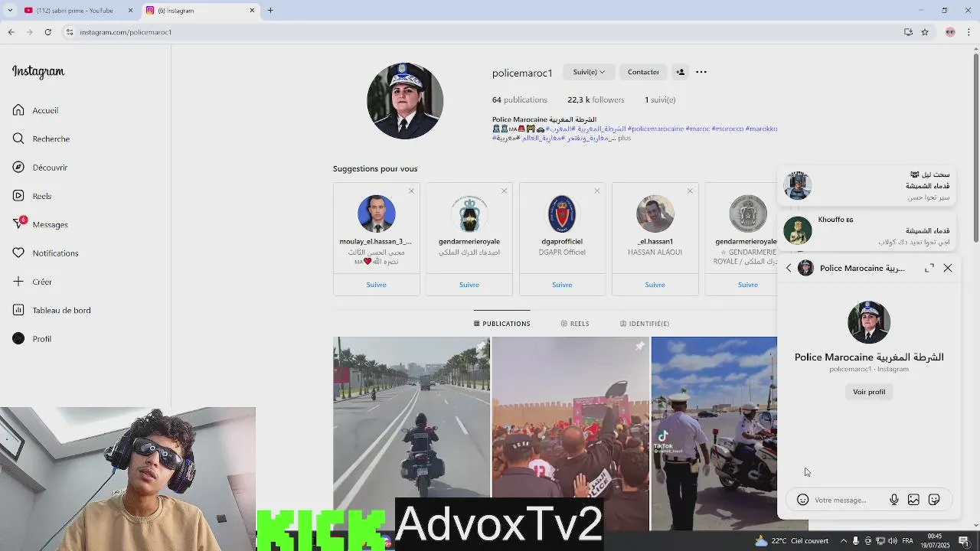
Task: Click the policemaroc1 profile picture
Action: click(x=405, y=101)
